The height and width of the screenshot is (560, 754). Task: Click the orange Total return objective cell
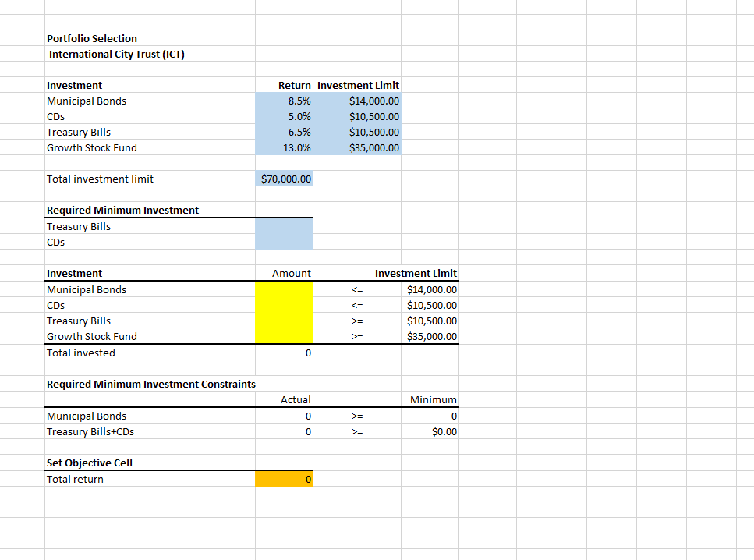(284, 479)
